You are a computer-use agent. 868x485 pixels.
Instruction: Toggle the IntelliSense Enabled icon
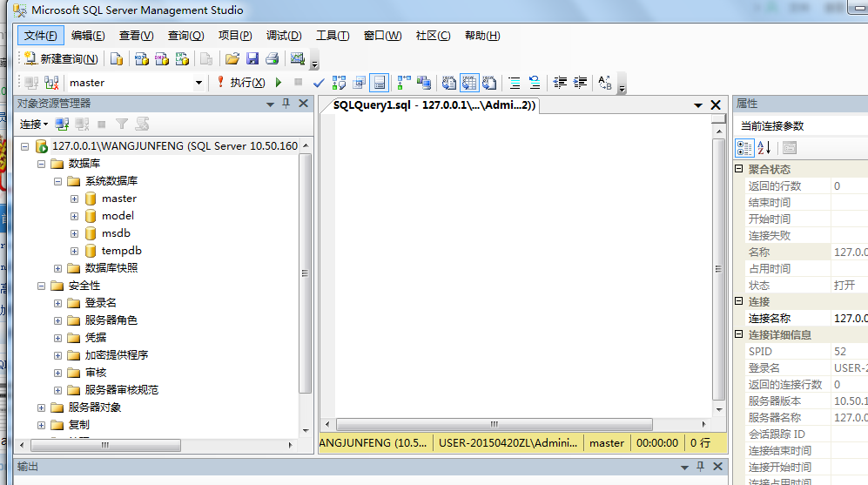click(380, 83)
